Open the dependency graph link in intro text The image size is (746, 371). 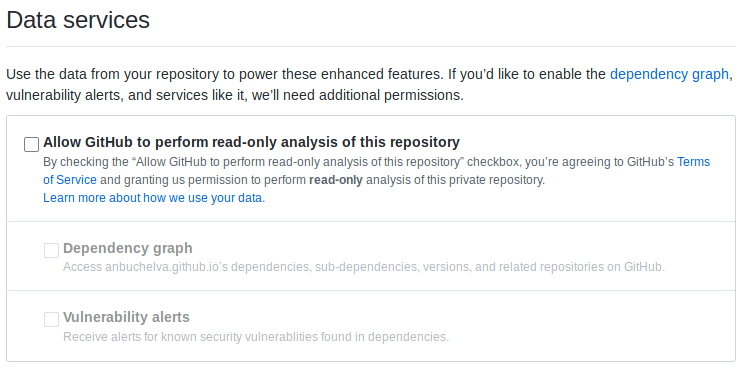pos(669,74)
